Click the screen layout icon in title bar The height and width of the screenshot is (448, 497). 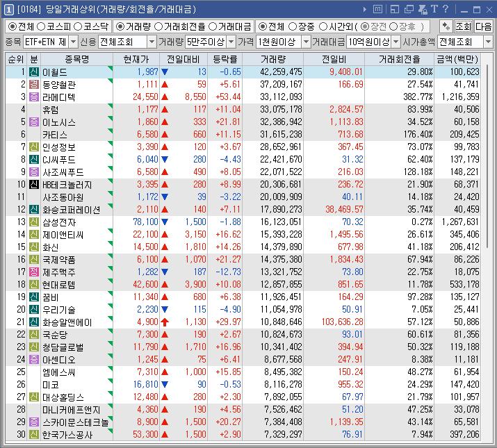pos(395,10)
